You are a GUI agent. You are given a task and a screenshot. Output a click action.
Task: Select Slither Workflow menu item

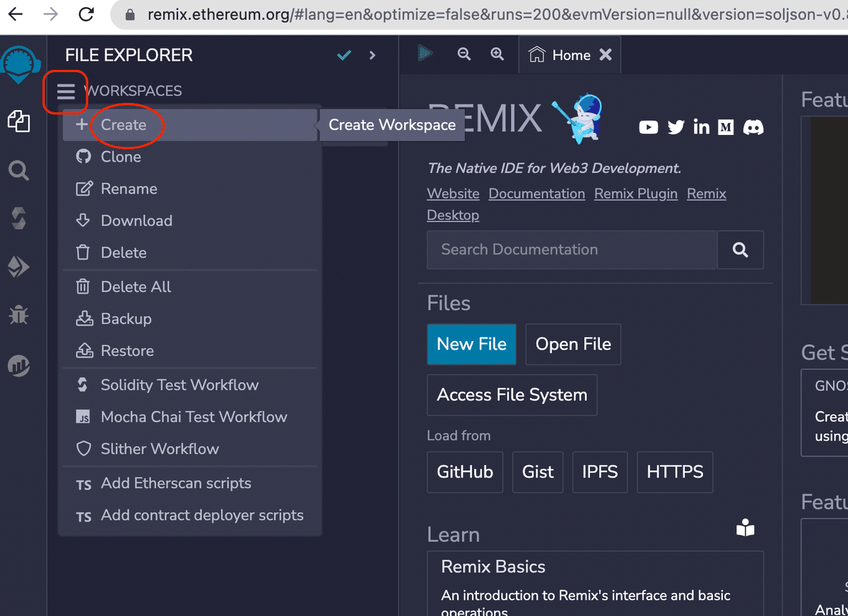(x=190, y=449)
